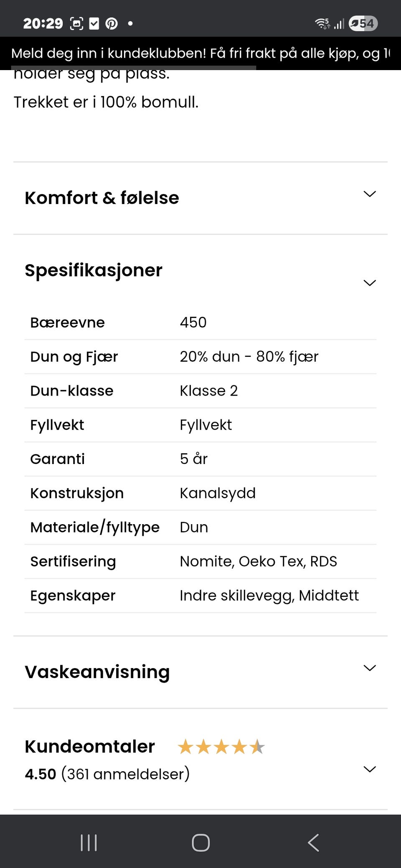Screen dimensions: 401x868
Task: Tap the five-star rating display
Action: 221,747
